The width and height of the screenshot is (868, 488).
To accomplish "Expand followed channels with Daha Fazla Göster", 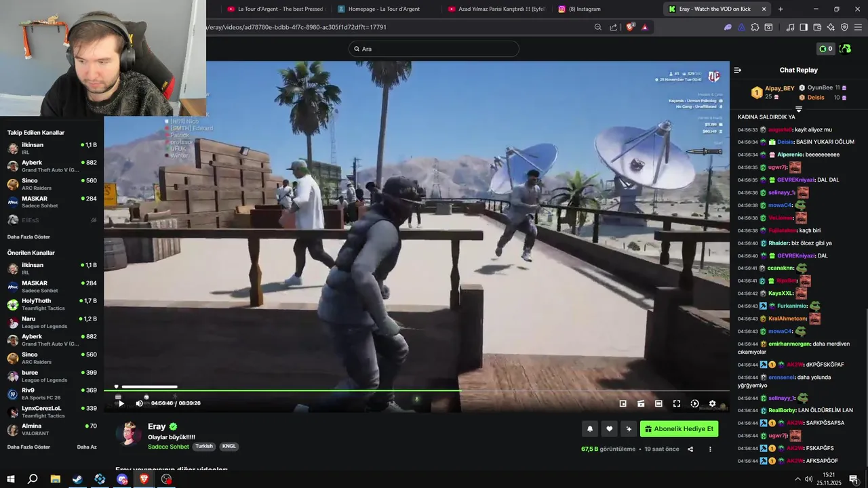I will (x=28, y=237).
